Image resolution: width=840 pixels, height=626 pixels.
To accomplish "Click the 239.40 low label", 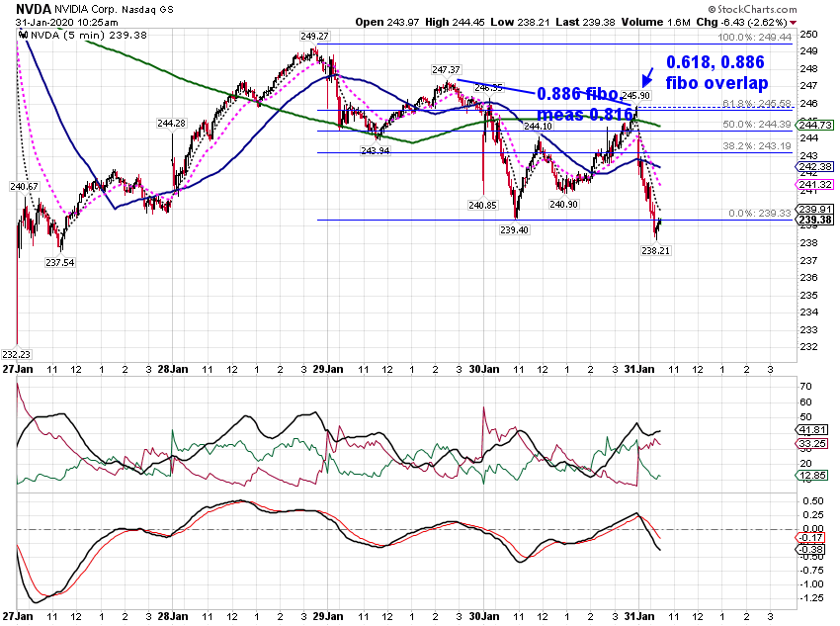I will (514, 229).
